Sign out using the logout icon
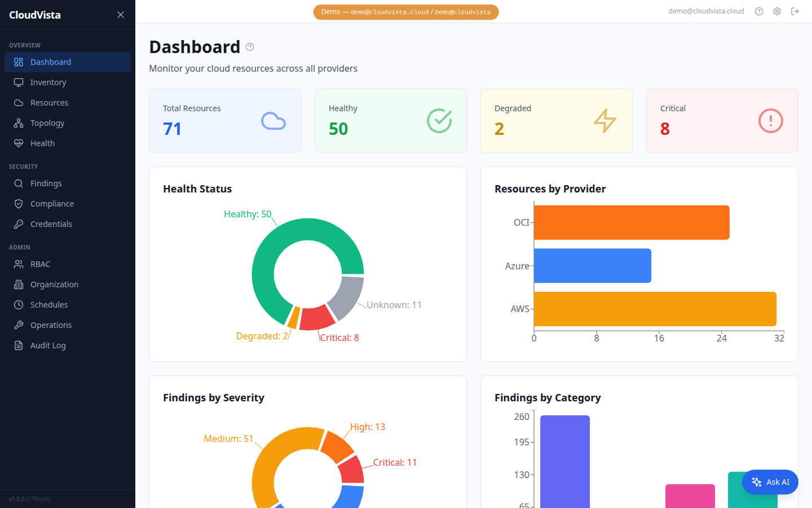The width and height of the screenshot is (812, 508). [x=795, y=11]
